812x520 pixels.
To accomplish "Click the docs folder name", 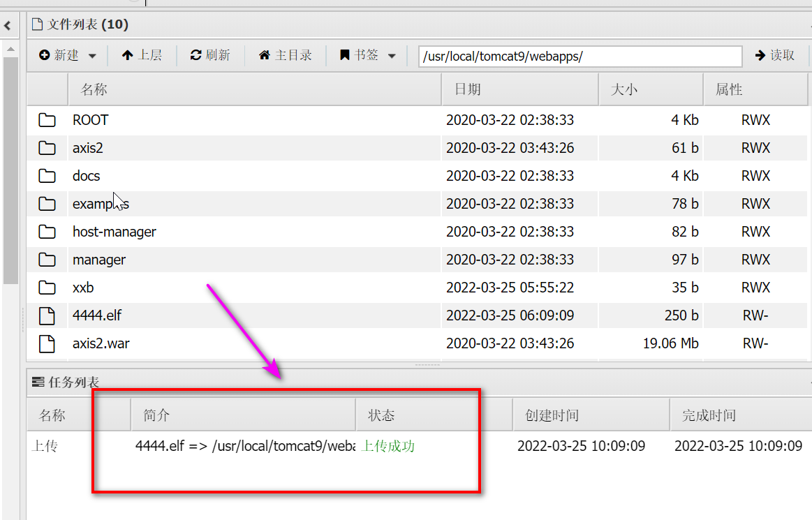I will point(87,176).
